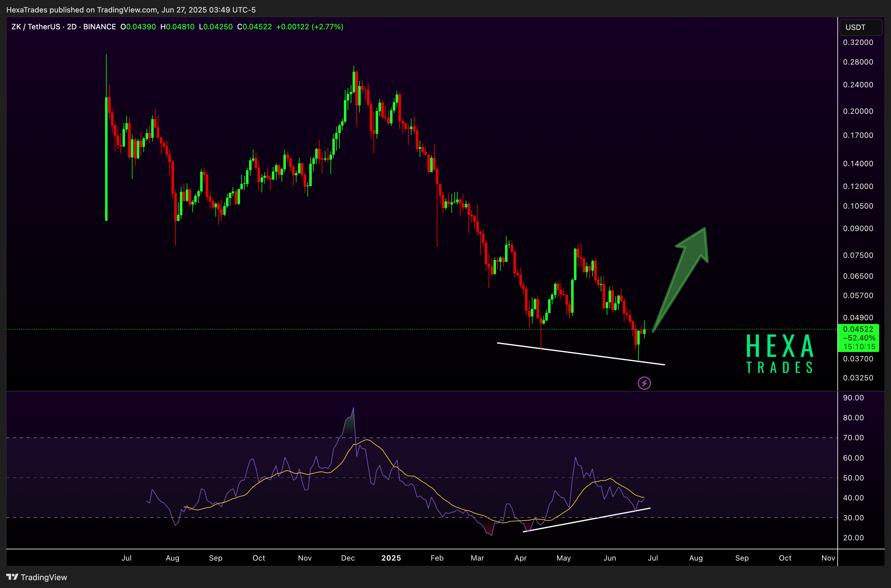Viewport: 891px width, 588px height.
Task: Click the RSI 80.00 axis label
Action: tap(853, 418)
